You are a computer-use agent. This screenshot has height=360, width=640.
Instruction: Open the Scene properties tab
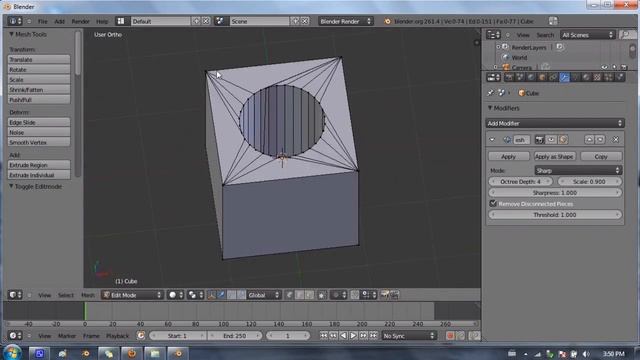pos(520,77)
